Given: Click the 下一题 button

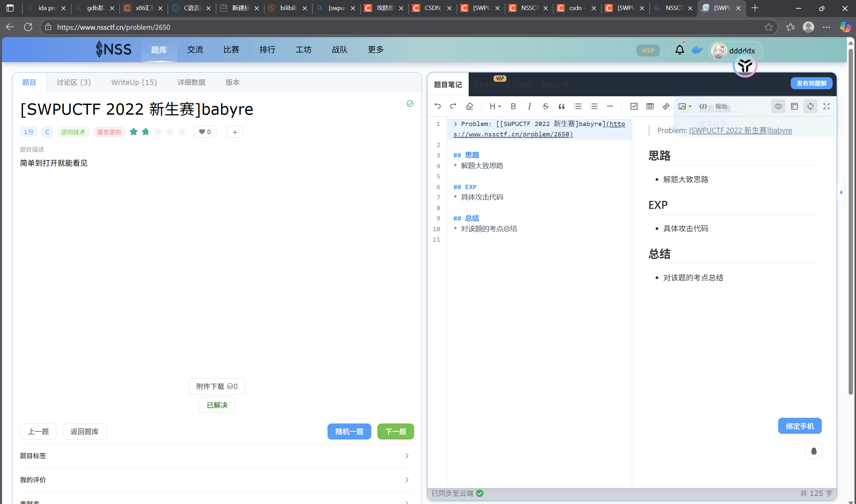Looking at the screenshot, I should 395,431.
